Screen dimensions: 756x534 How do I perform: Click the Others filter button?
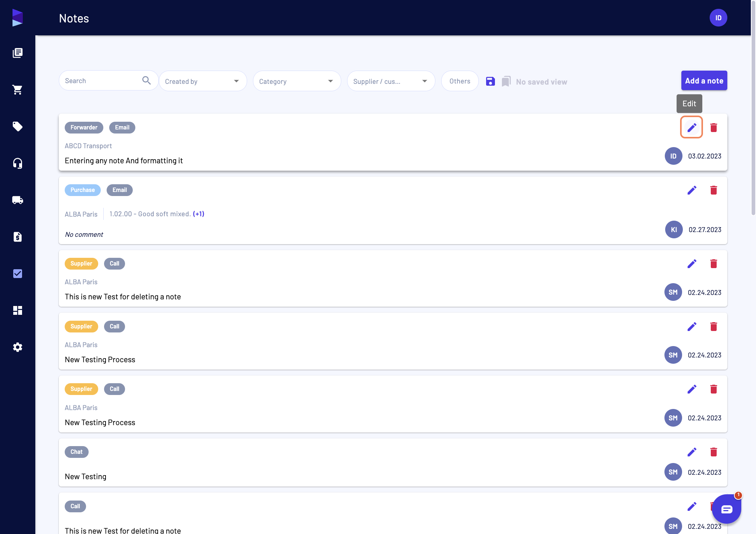460,81
